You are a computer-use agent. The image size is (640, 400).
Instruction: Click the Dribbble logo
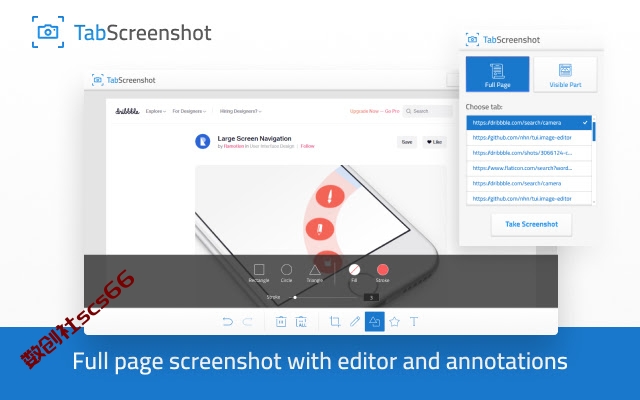(127, 111)
